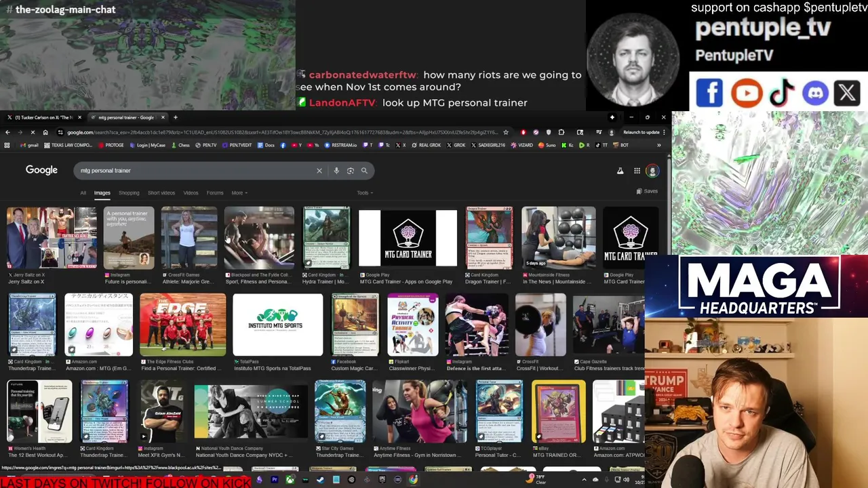Close the mtg personal trainer Google tab
The height and width of the screenshot is (488, 868).
pyautogui.click(x=163, y=117)
